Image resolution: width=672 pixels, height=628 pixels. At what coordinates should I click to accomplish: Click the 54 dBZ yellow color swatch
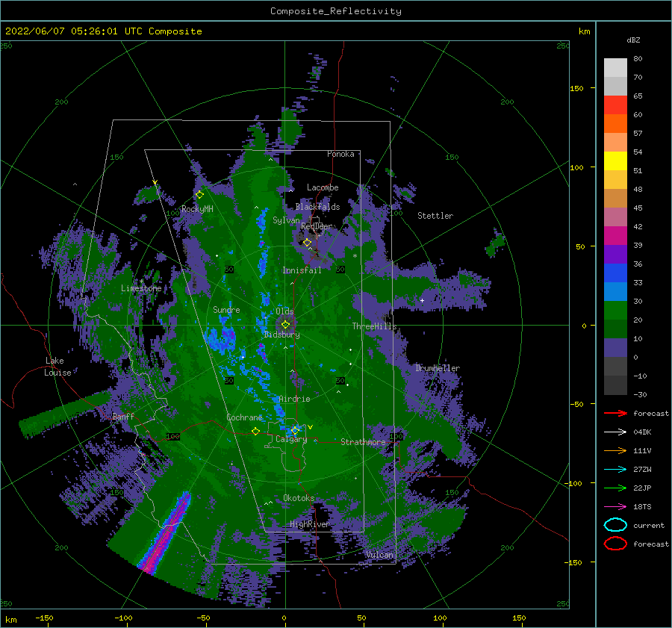[615, 161]
